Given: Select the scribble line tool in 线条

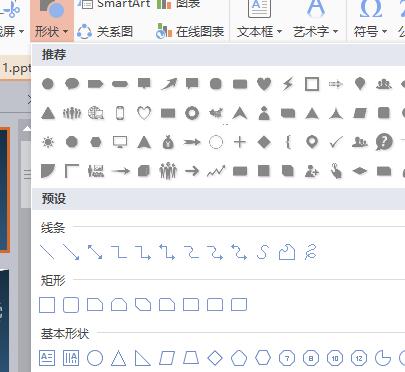Looking at the screenshot, I should coord(311,252).
